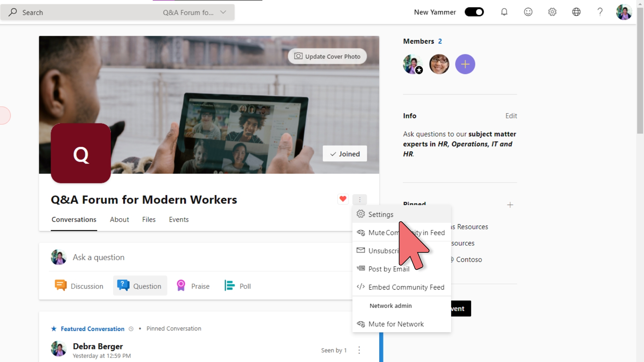The height and width of the screenshot is (362, 644).
Task: Click the Joined membership button
Action: pos(345,154)
